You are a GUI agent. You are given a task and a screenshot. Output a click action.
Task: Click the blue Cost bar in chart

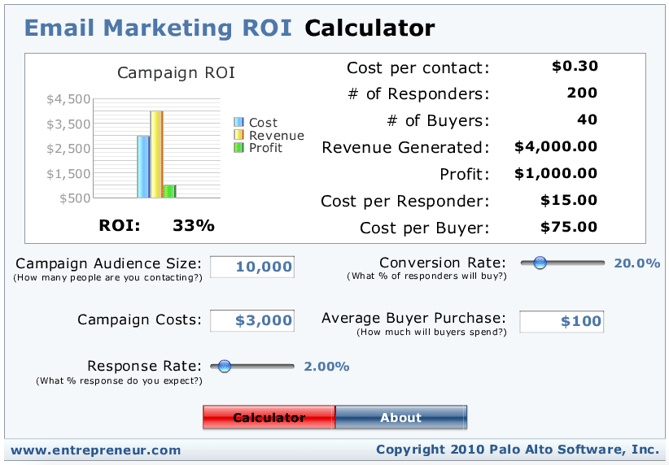click(x=143, y=167)
